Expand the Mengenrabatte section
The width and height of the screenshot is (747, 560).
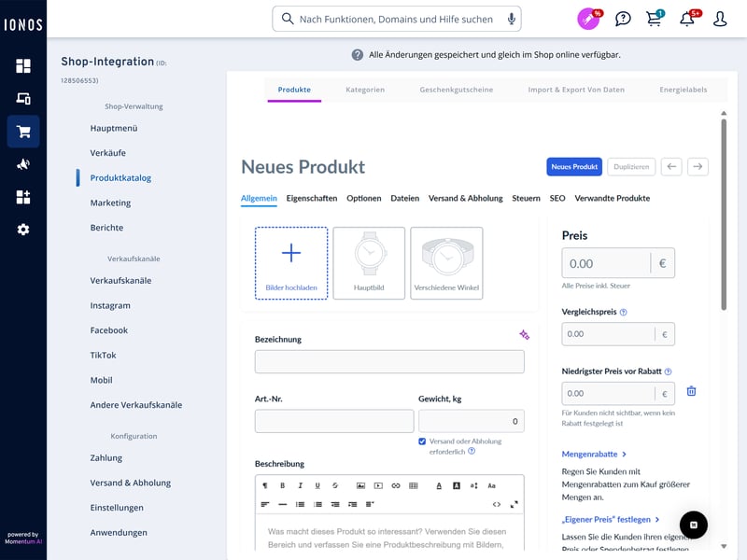pyautogui.click(x=594, y=455)
